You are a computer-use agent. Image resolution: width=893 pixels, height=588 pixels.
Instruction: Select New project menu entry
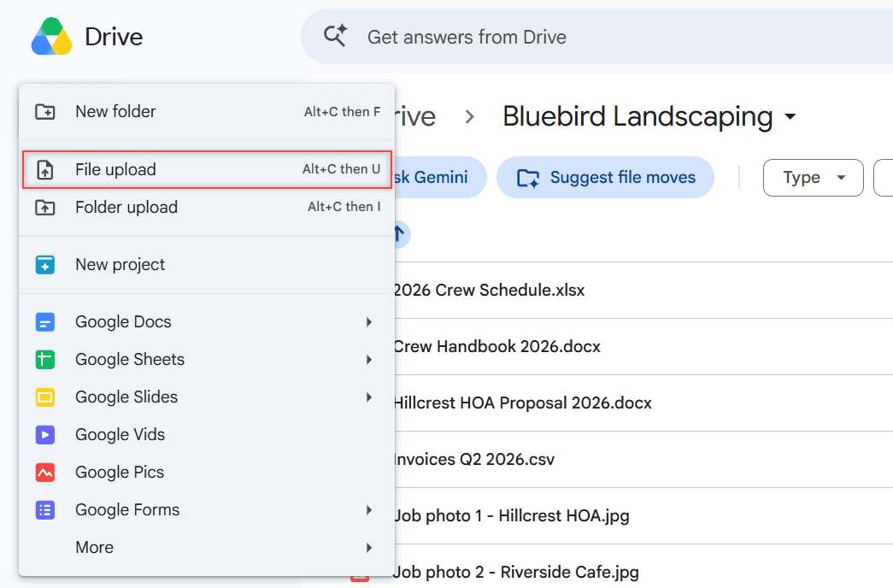tap(207, 265)
